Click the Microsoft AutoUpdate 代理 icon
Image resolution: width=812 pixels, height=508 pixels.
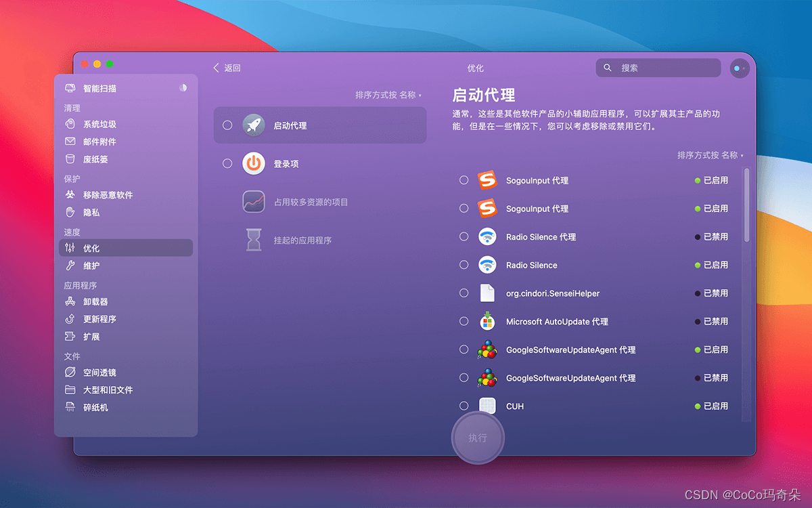pos(487,322)
